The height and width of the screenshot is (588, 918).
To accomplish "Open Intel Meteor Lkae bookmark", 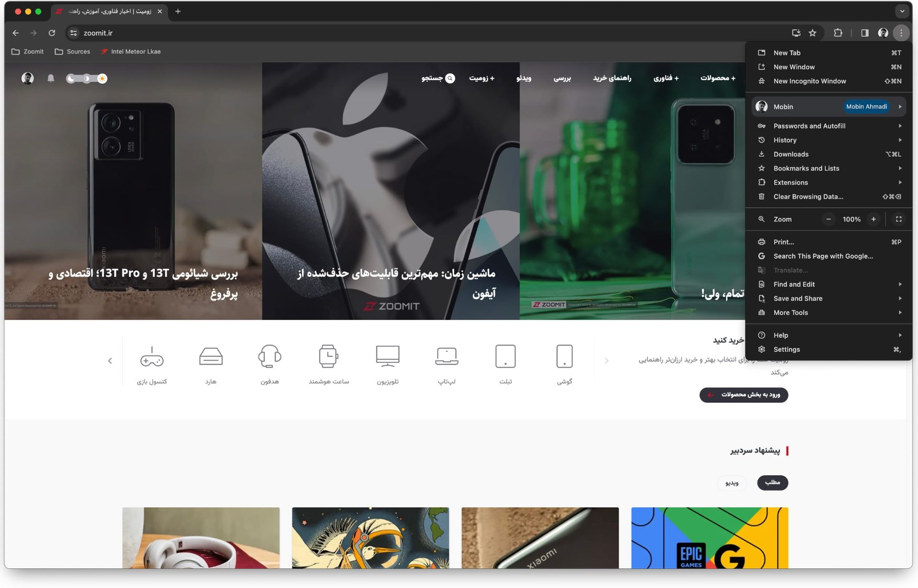I will [x=131, y=52].
